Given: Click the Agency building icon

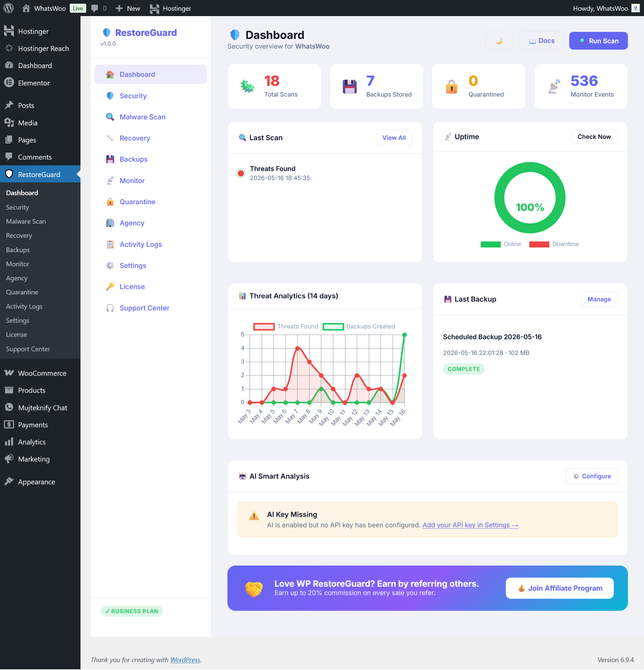Looking at the screenshot, I should coord(110,223).
